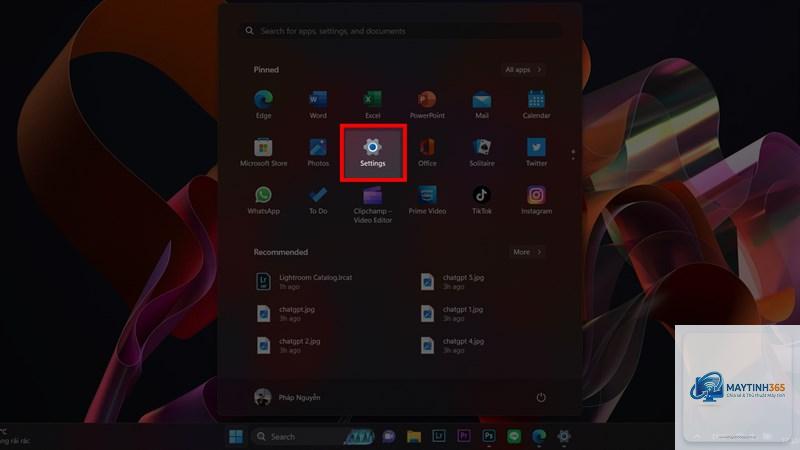The width and height of the screenshot is (800, 450).
Task: Open the Settings gear on the taskbar
Action: click(x=564, y=436)
